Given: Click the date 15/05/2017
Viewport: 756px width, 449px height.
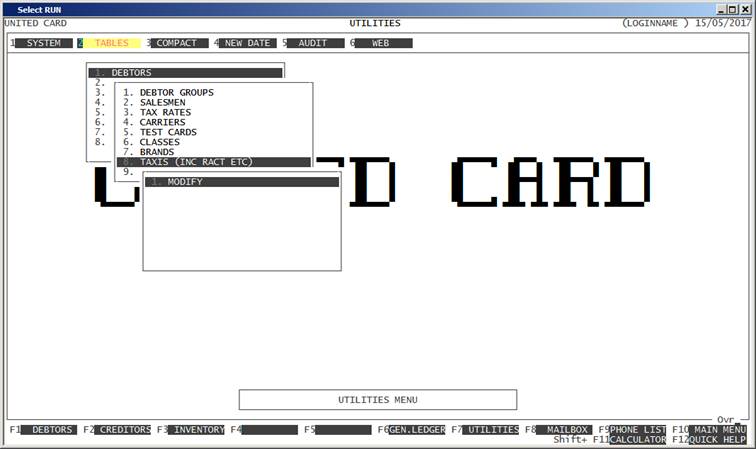Looking at the screenshot, I should [x=723, y=23].
